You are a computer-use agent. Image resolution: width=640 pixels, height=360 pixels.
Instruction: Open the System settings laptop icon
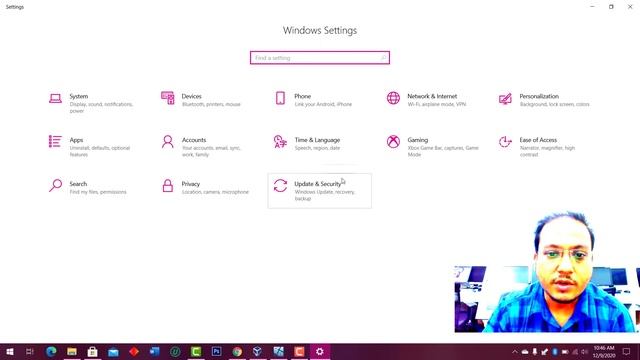click(55, 98)
